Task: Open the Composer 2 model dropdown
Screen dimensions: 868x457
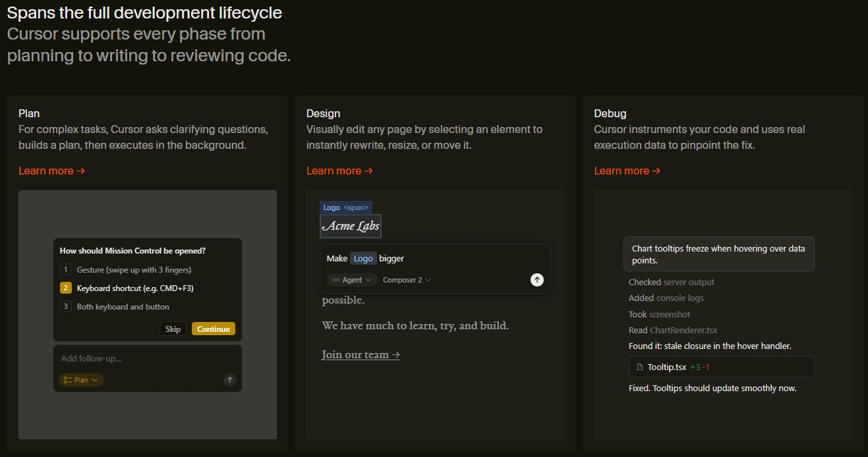Action: click(407, 280)
